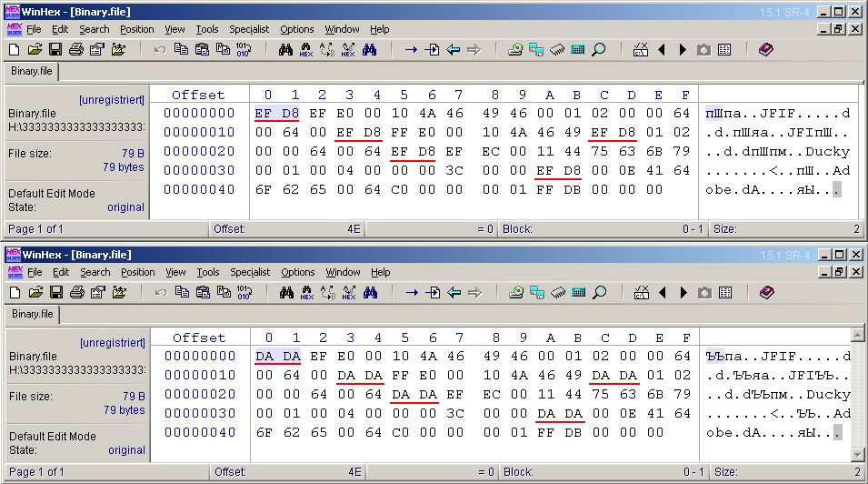Click Go To Offset arrow in top window
Viewport: 868px width, 484px height.
[411, 50]
